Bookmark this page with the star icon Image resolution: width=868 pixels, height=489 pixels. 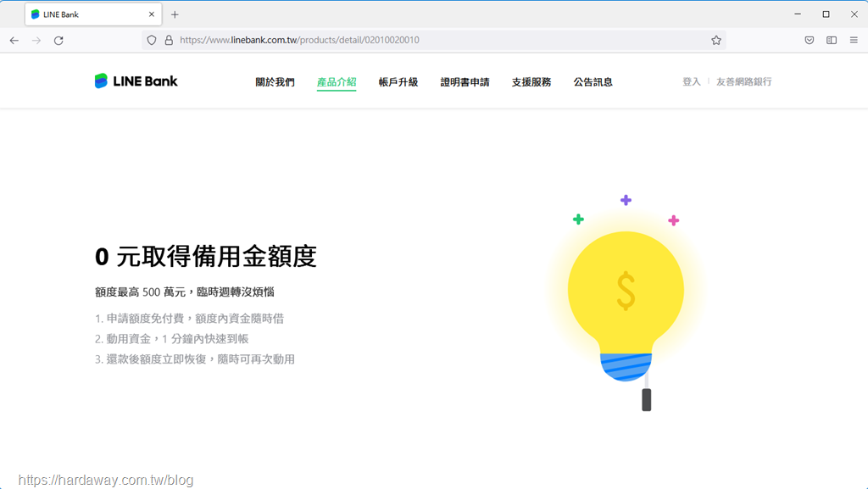[716, 40]
